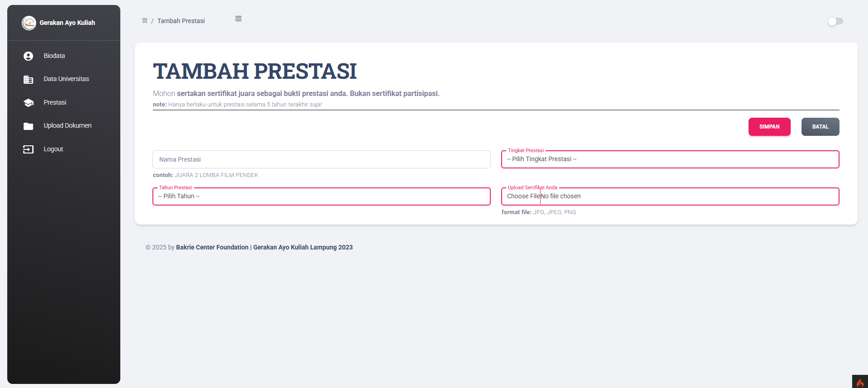Viewport: 868px width, 388px height.
Task: Click the Biodata person icon
Action: (28, 56)
